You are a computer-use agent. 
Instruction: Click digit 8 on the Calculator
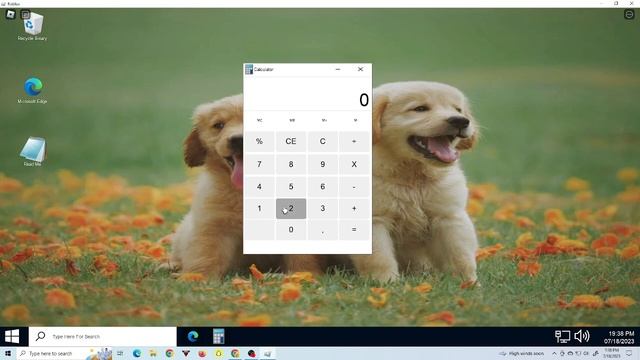point(291,164)
